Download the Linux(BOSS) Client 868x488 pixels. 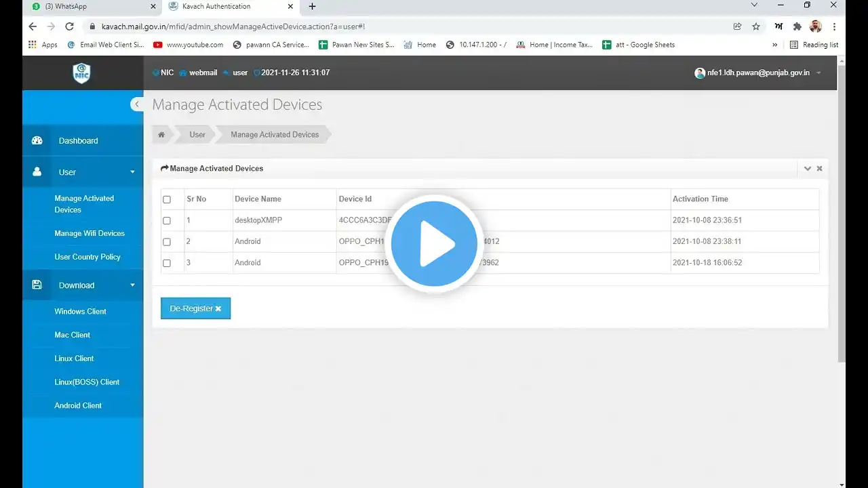[87, 382]
